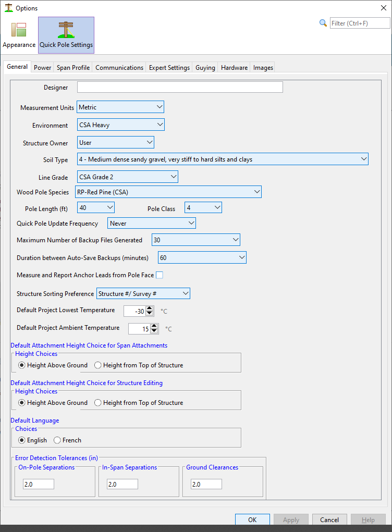Expand the Wood Pole Species dropdown
392x532 pixels.
click(x=168, y=192)
